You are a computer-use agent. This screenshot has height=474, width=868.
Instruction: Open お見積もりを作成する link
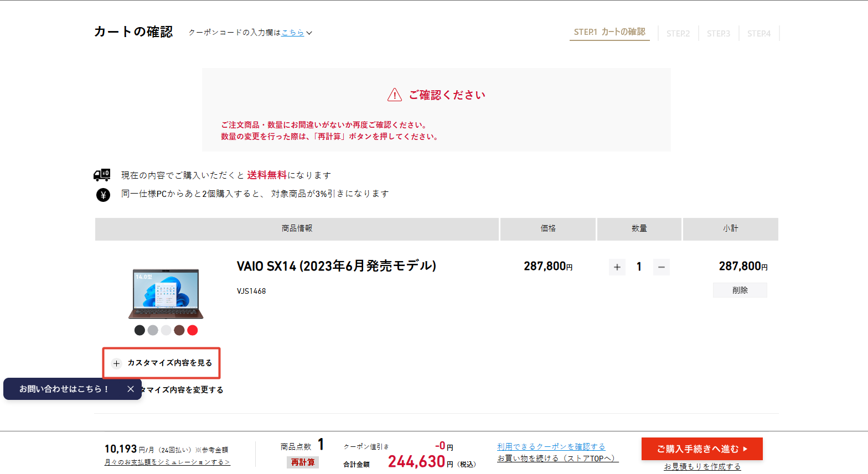coord(702,466)
